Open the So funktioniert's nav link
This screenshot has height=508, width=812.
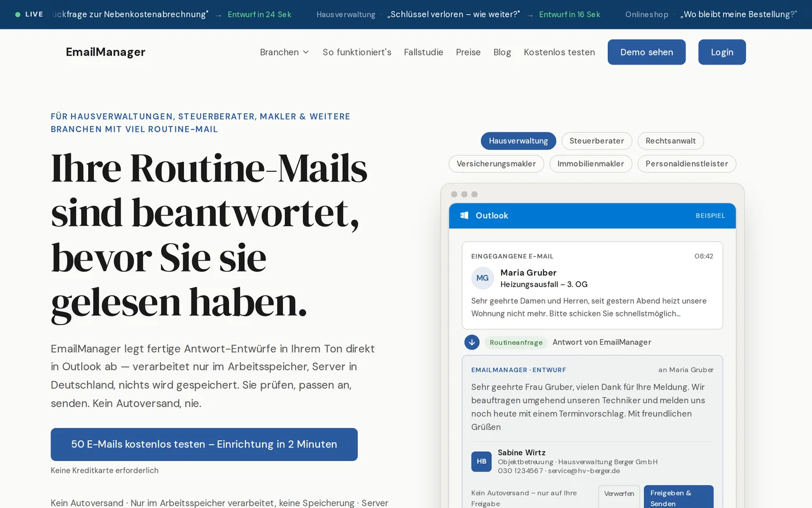tap(357, 52)
